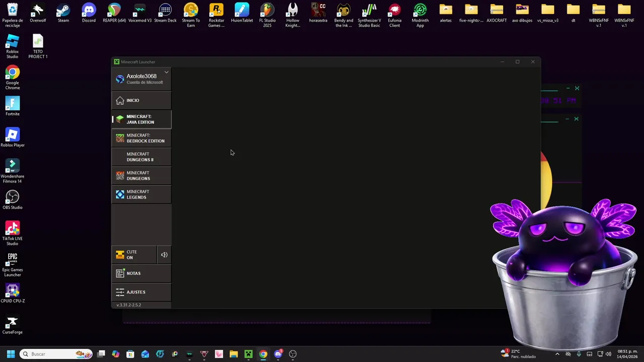Open the volume control in system tray
644x362 pixels.
609,354
